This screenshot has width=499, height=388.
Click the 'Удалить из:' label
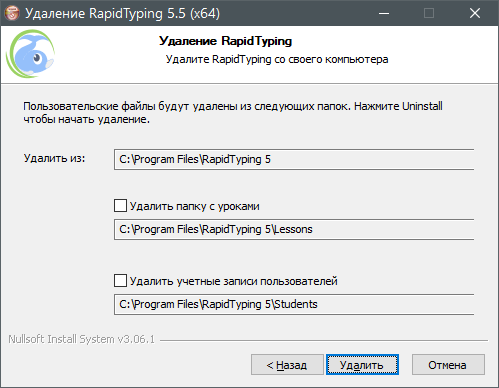54,158
